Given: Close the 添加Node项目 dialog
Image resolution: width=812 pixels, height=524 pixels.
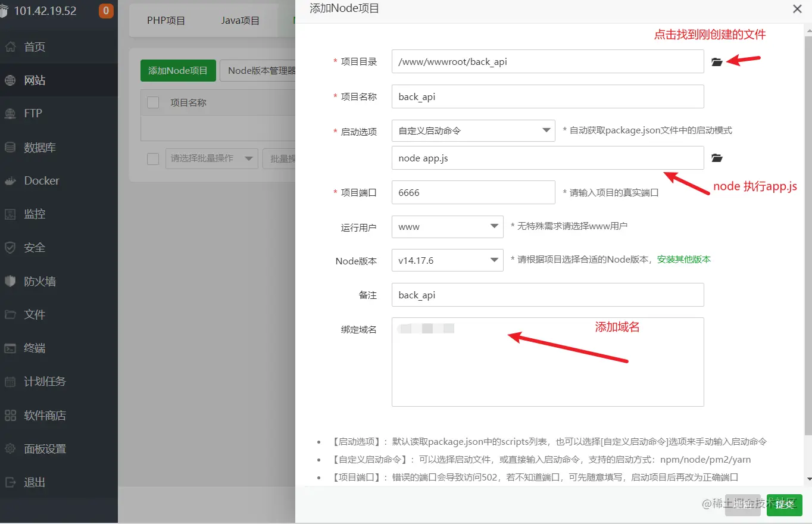Looking at the screenshot, I should [797, 9].
